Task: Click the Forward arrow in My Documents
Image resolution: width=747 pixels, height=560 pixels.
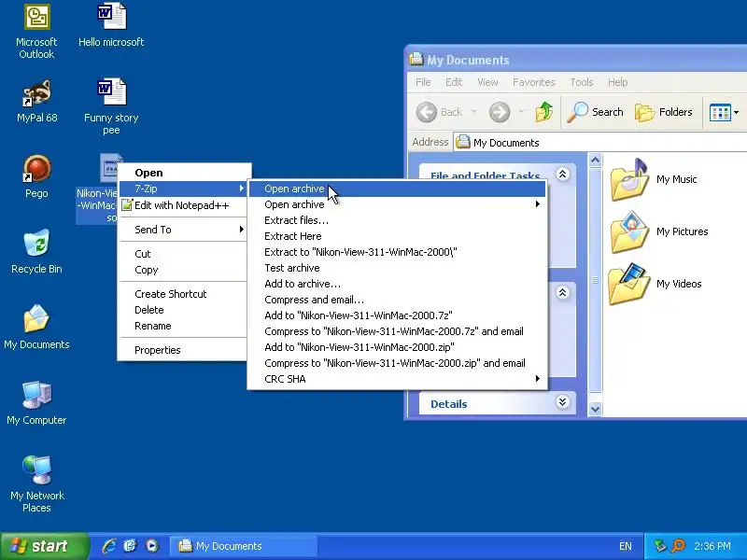Action: click(500, 112)
